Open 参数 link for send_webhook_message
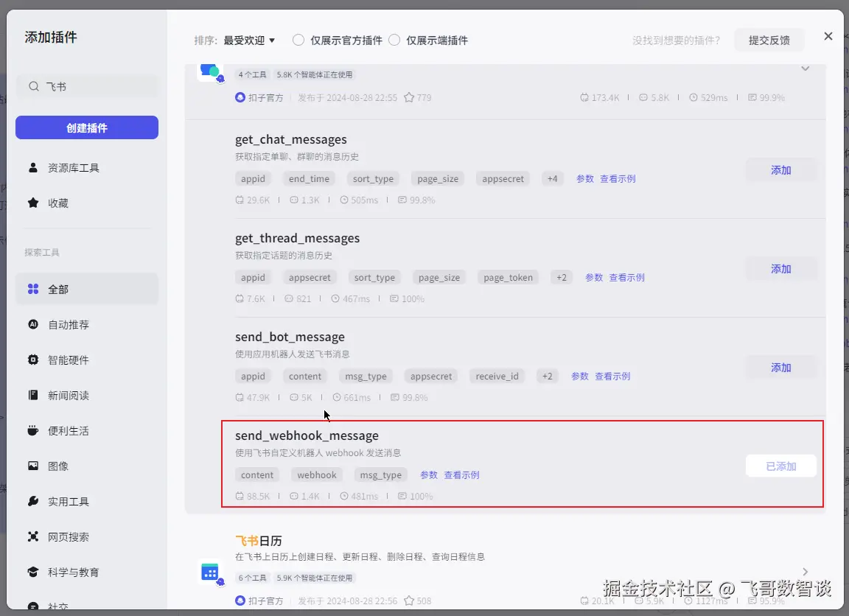This screenshot has width=849, height=616. [x=429, y=475]
